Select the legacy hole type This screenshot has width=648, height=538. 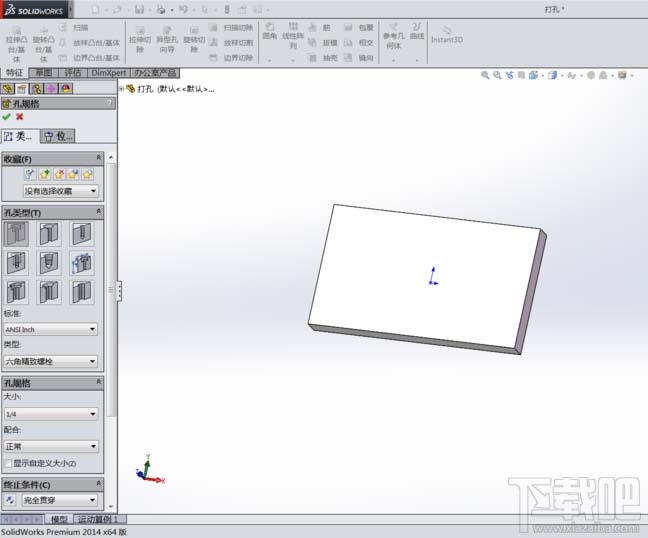[x=82, y=263]
